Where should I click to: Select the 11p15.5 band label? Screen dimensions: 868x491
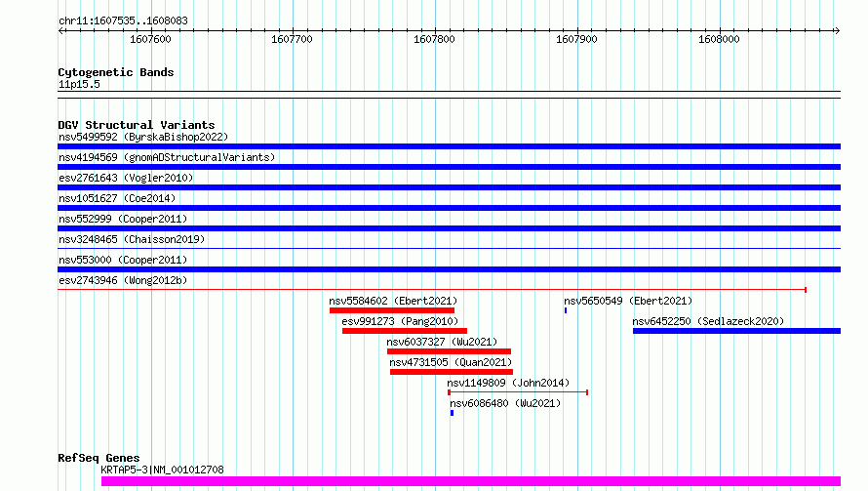point(79,84)
